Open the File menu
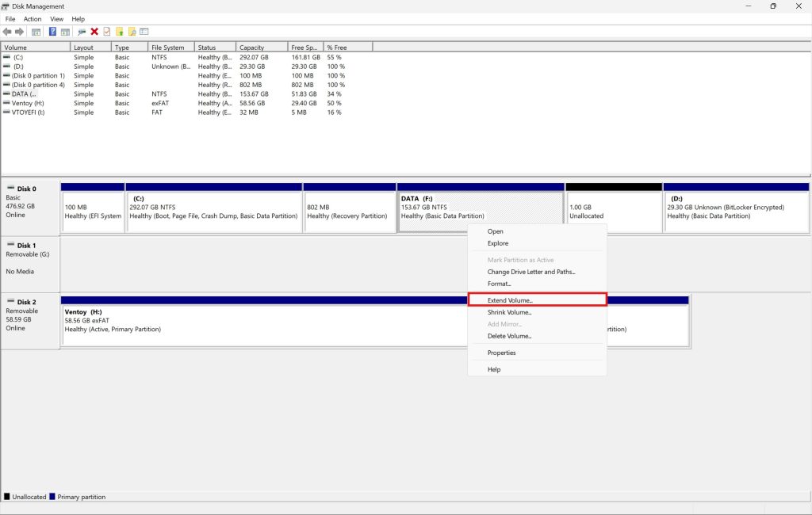The height and width of the screenshot is (515, 812). coord(10,19)
